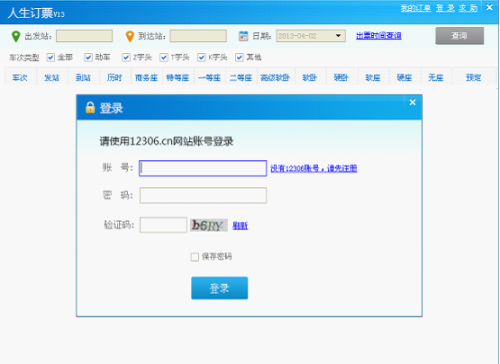Open the 日期 date dropdown arrow
Viewport: 500px width, 364px height.
click(338, 36)
